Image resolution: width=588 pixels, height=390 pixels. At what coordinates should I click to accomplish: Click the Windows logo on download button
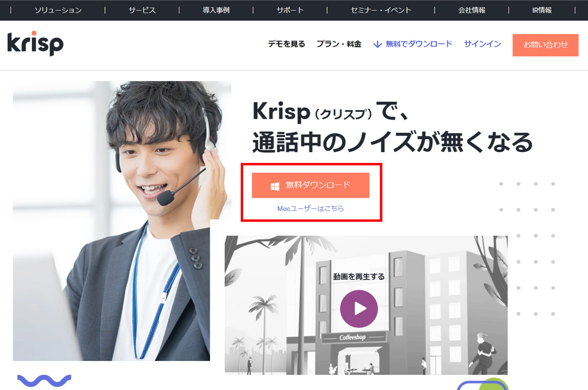tap(275, 186)
